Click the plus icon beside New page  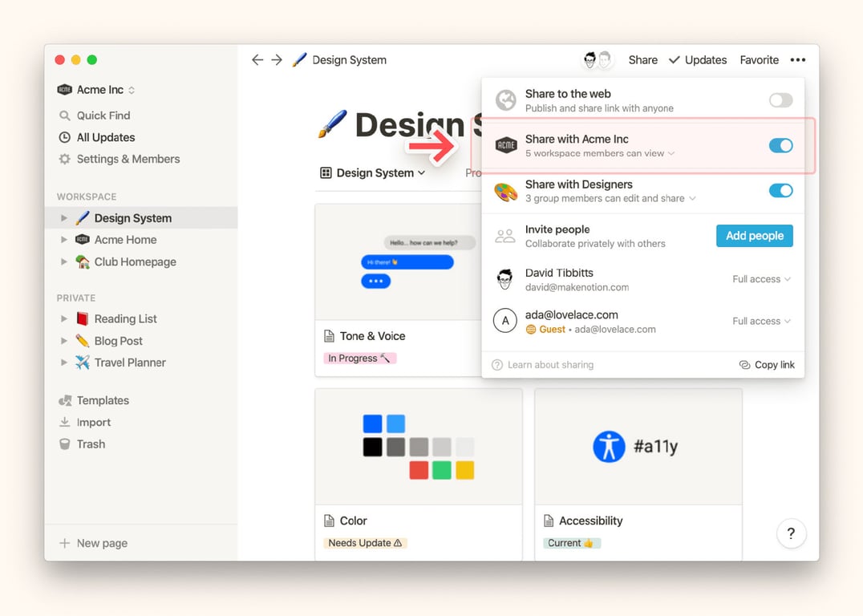(64, 543)
